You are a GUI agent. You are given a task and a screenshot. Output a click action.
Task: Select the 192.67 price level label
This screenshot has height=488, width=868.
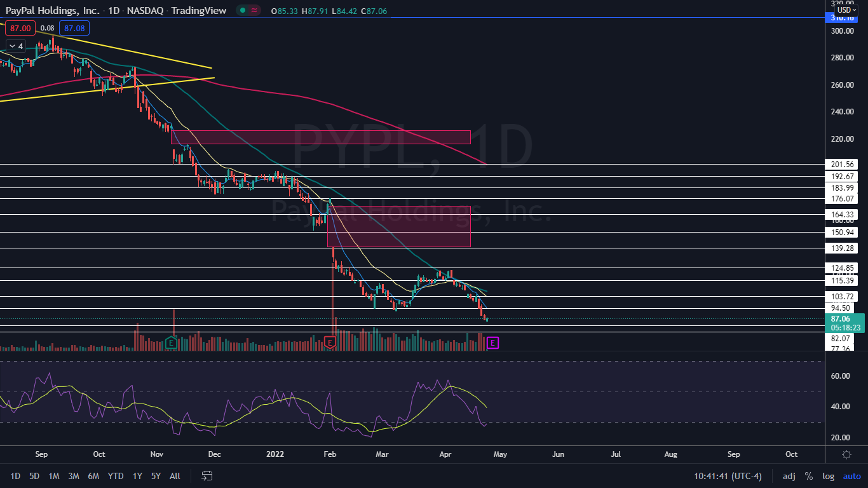[842, 177]
